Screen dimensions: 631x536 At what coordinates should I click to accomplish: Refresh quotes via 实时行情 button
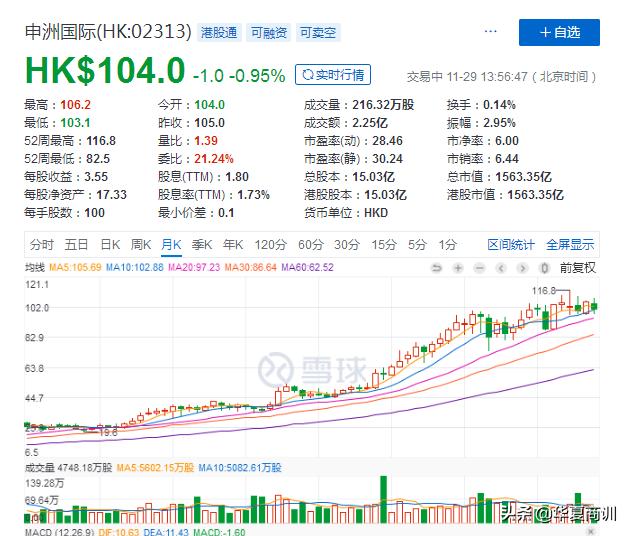[333, 74]
